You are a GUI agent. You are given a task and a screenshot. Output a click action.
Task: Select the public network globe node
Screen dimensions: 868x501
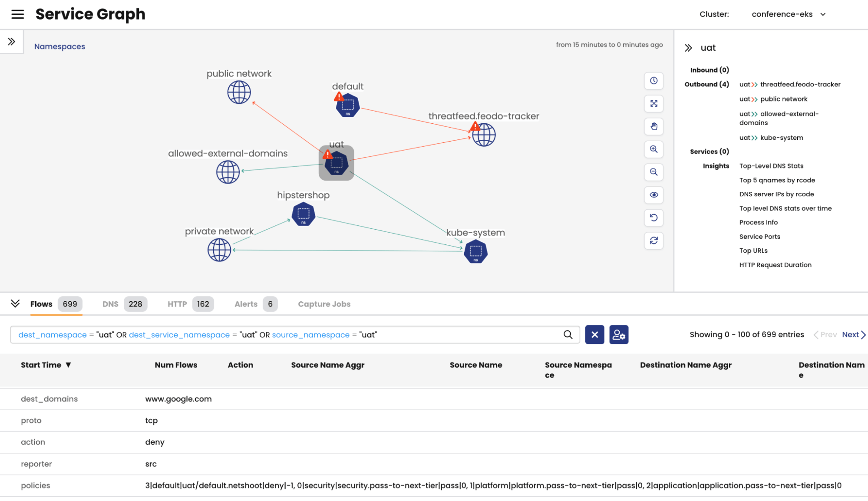pyautogui.click(x=239, y=92)
